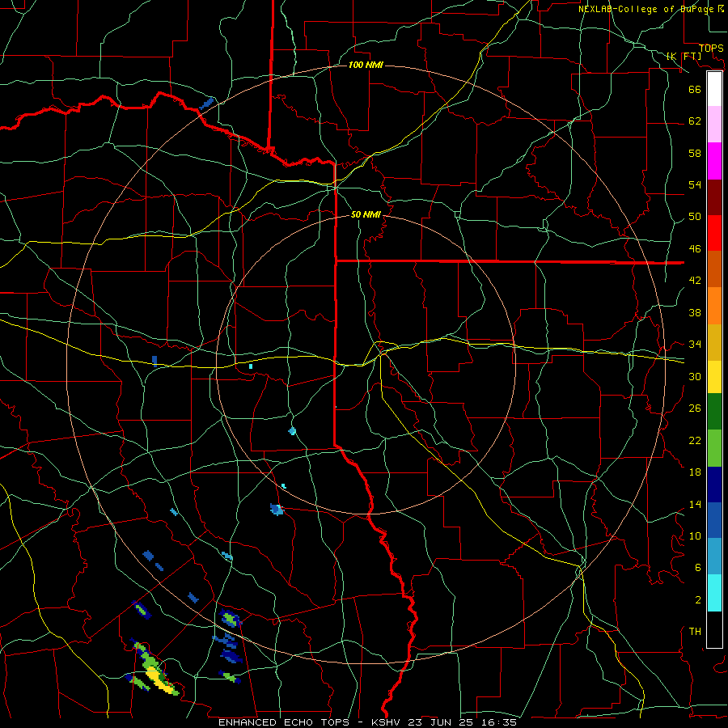
Task: Click the maroon legend swatch
Action: click(x=714, y=197)
